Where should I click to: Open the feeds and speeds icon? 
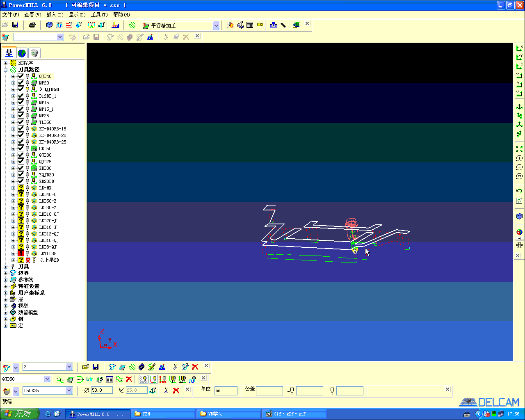pos(59,25)
